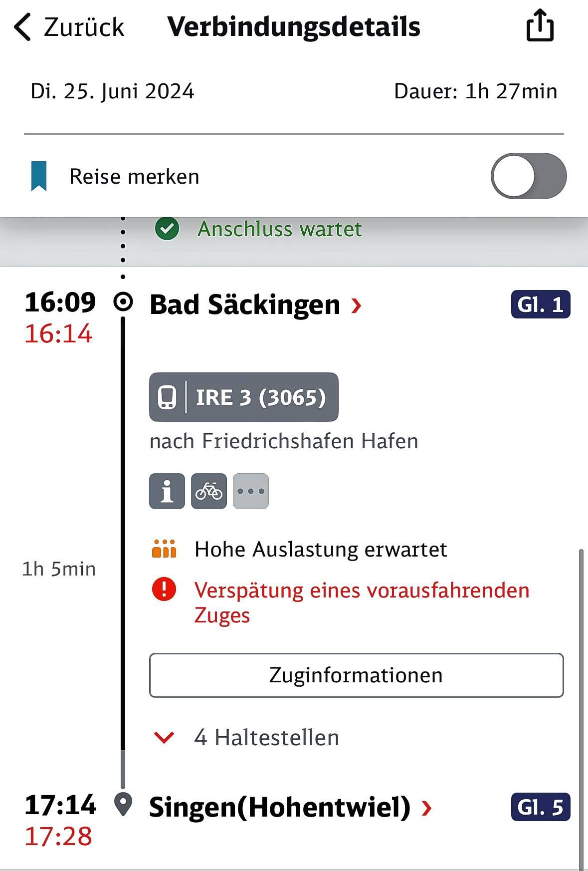The image size is (588, 871).
Task: Tap the Singen destination pin marker
Action: point(123,805)
